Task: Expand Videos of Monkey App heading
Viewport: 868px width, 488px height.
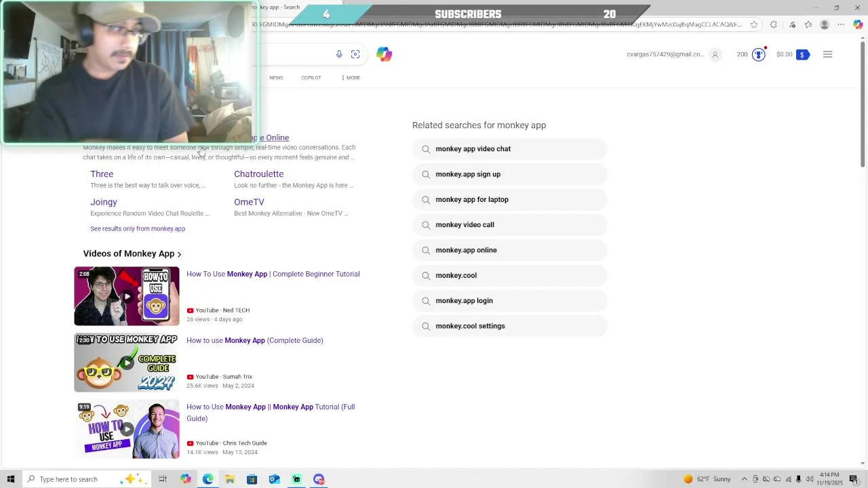Action: [132, 253]
